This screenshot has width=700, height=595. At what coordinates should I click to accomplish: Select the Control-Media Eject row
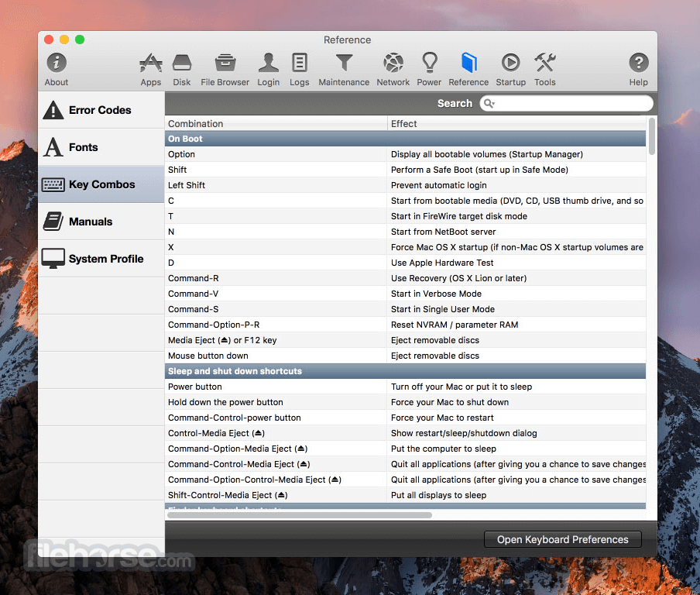pos(405,433)
